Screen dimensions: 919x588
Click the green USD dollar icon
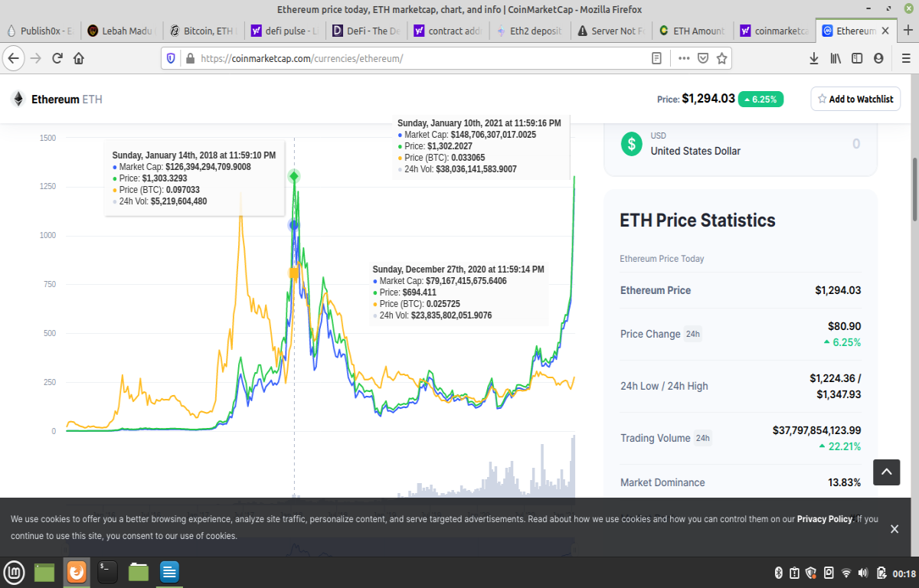pos(631,144)
